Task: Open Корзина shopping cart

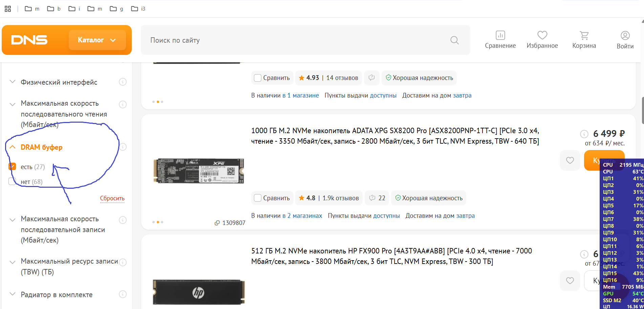Action: point(584,40)
